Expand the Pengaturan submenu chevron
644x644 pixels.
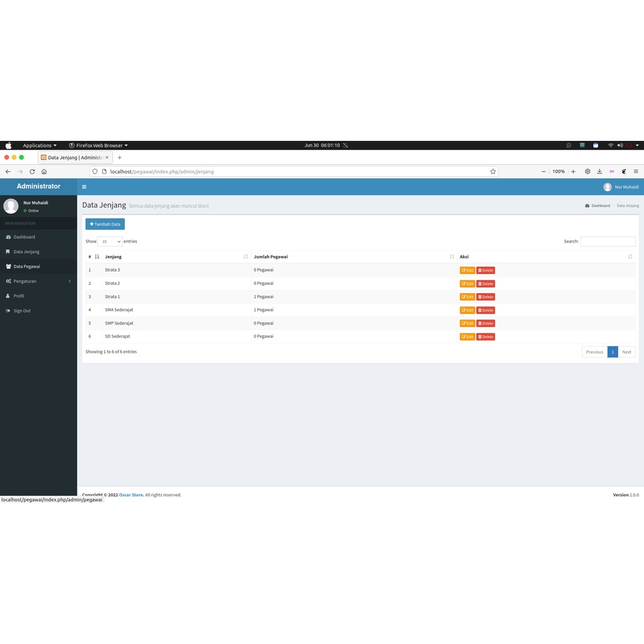(69, 281)
